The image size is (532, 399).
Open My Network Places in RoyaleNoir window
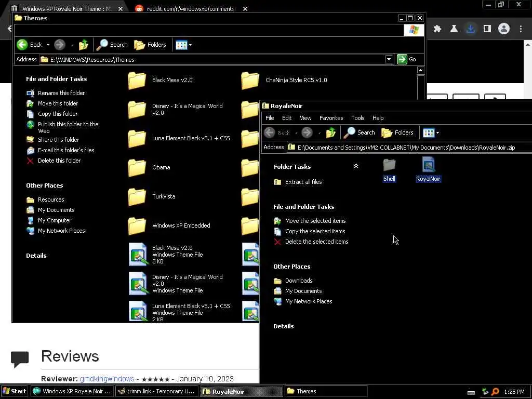[303, 301]
